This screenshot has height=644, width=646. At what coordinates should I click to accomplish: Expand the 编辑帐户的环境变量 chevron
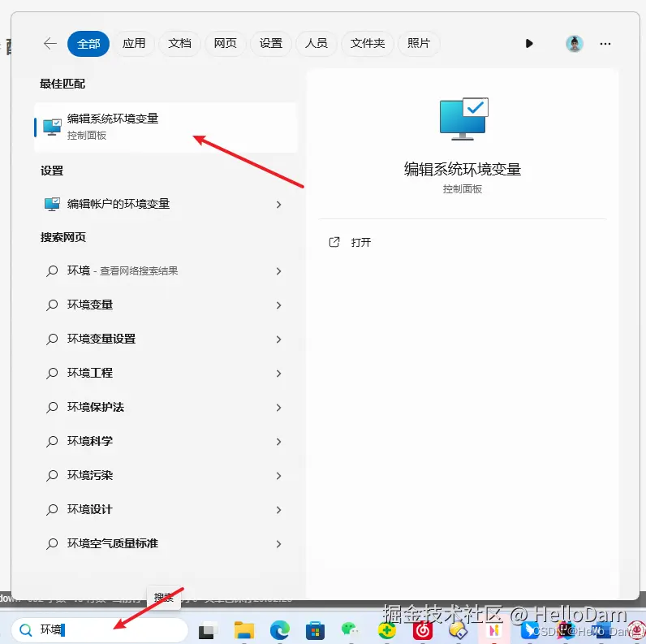[x=279, y=205]
